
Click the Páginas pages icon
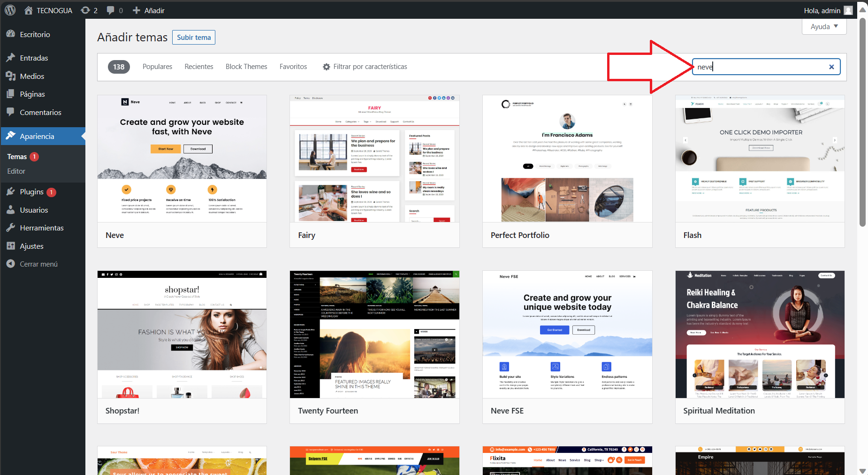10,94
